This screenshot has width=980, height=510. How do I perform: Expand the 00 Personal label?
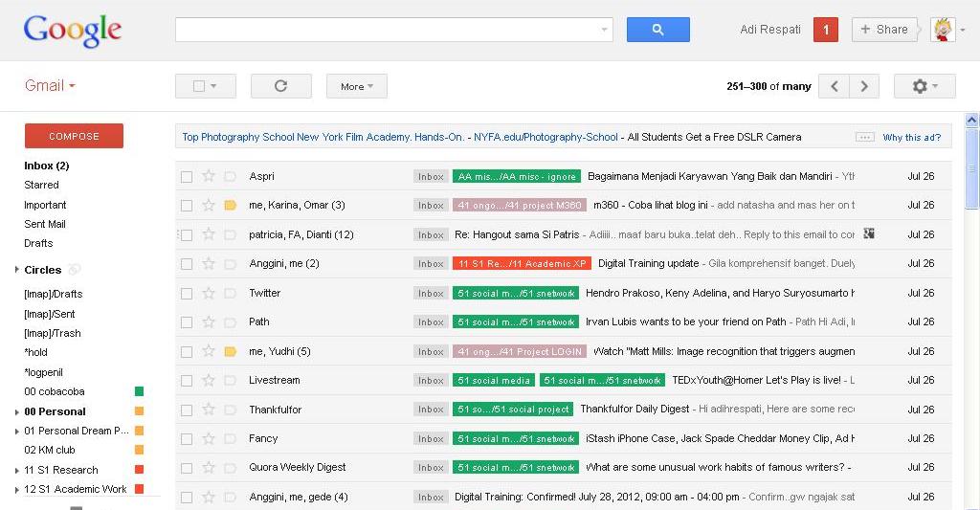(x=17, y=411)
